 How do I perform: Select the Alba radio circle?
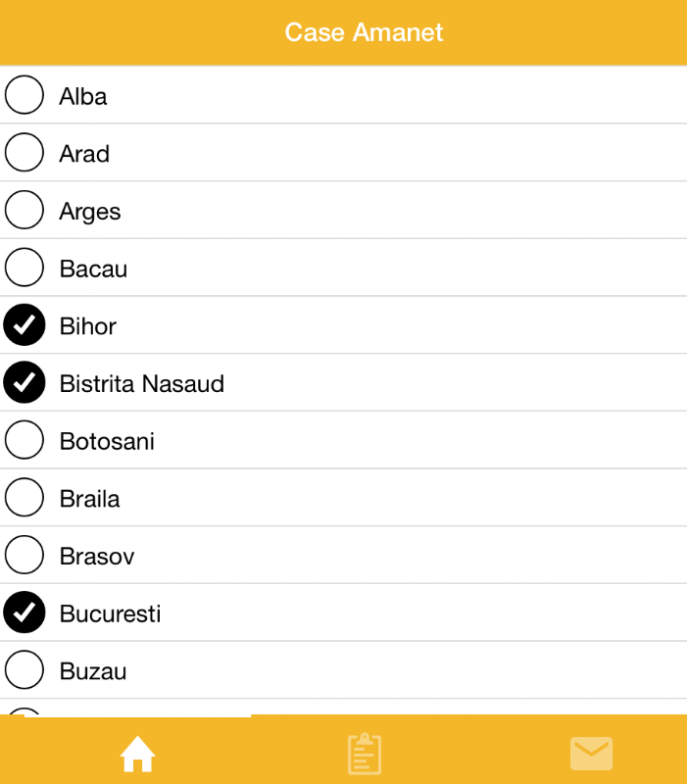click(x=25, y=95)
